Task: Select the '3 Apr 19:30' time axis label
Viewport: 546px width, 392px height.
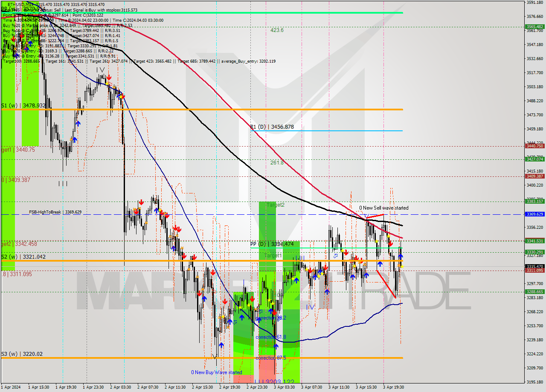Action: click(393, 387)
